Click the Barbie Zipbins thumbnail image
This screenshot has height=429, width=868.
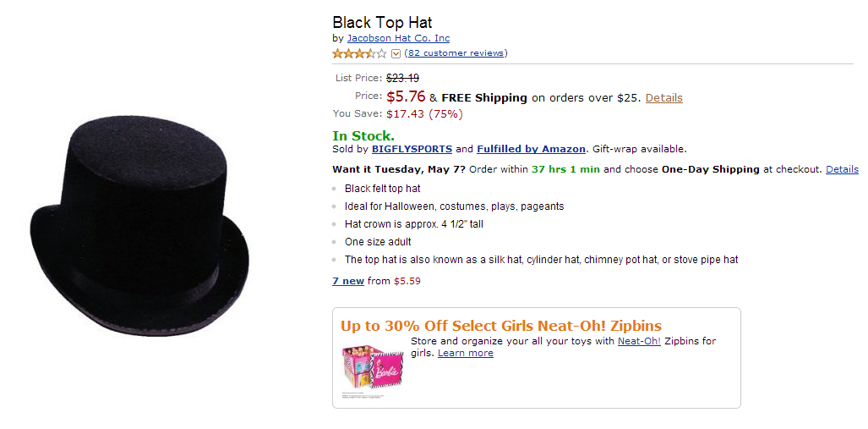371,366
